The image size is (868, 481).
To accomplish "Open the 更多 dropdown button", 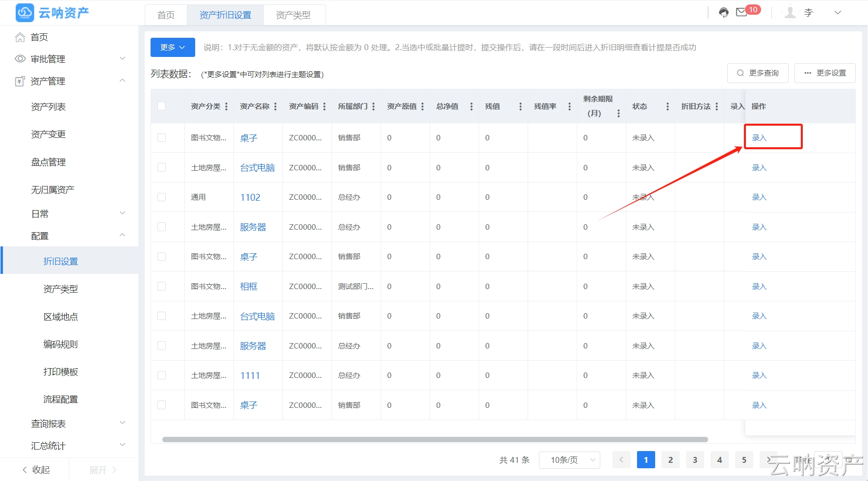I will 172,47.
